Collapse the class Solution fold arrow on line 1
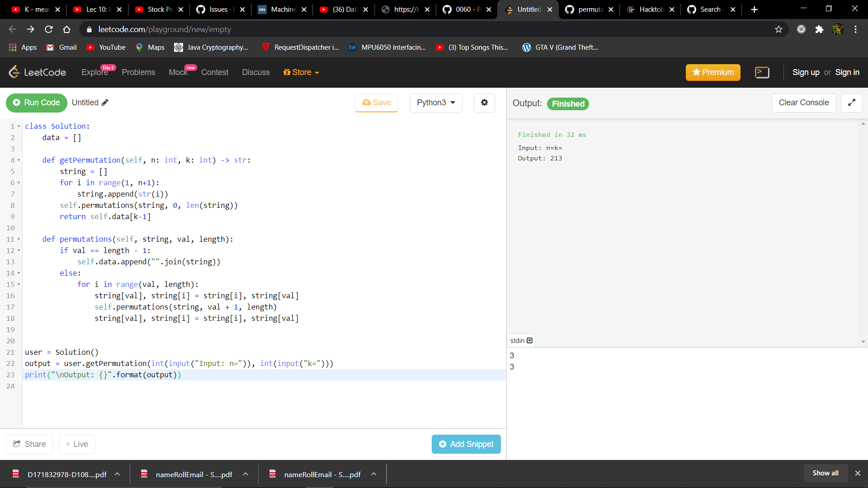Screen dimensions: 868x488 19,127
